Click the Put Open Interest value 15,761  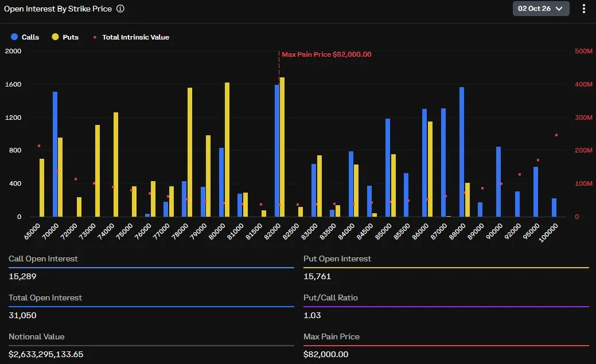tap(317, 276)
